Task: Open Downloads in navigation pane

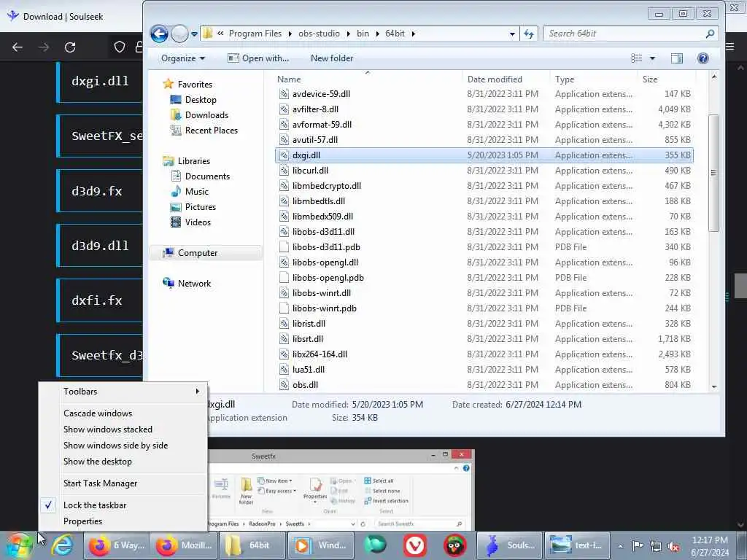Action: coord(206,114)
